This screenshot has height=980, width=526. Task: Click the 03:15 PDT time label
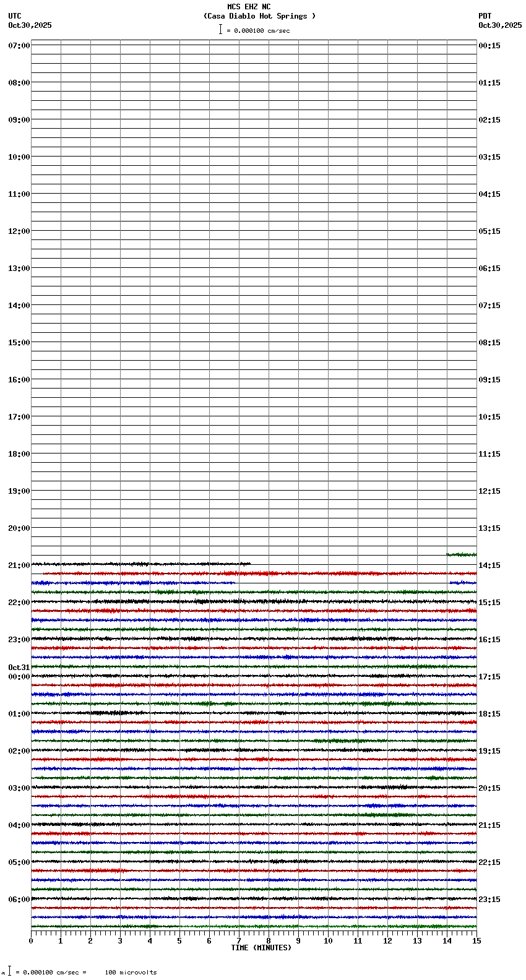pyautogui.click(x=489, y=157)
